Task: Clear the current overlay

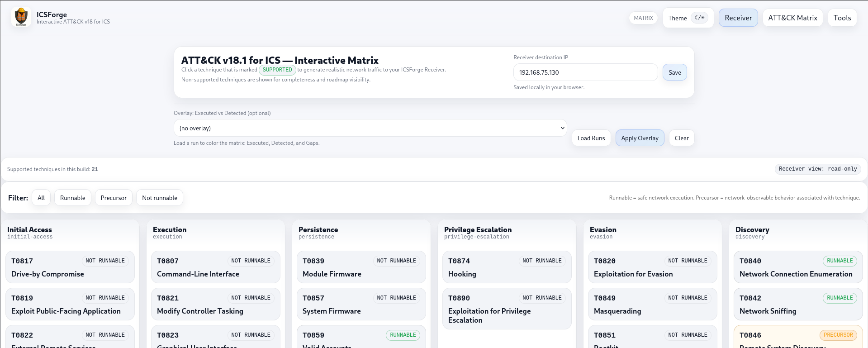Action: [x=681, y=138]
